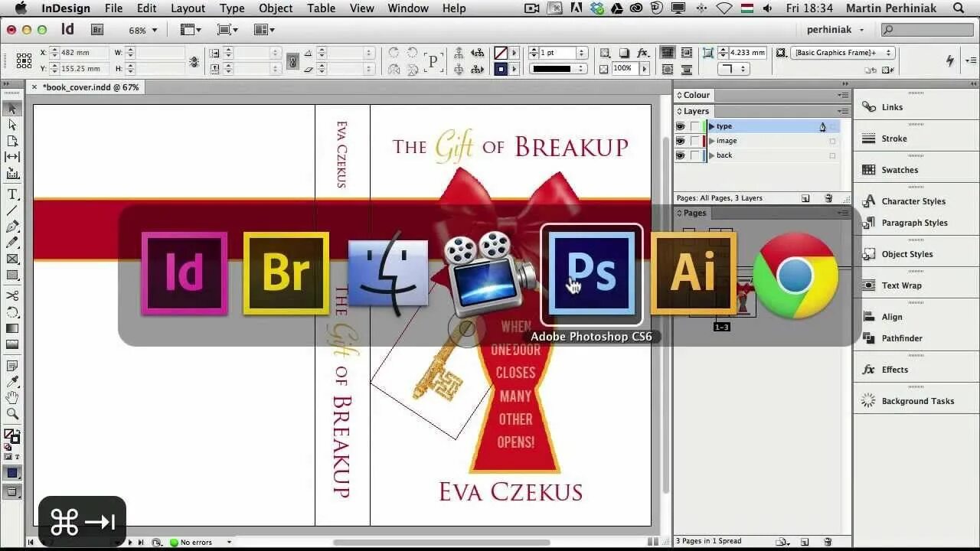The height and width of the screenshot is (551, 980).
Task: Hide the image layer with eye icon
Action: click(x=680, y=141)
